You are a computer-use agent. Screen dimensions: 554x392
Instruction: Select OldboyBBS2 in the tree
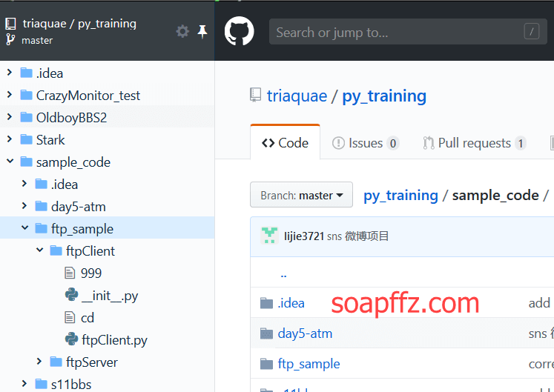pos(71,118)
